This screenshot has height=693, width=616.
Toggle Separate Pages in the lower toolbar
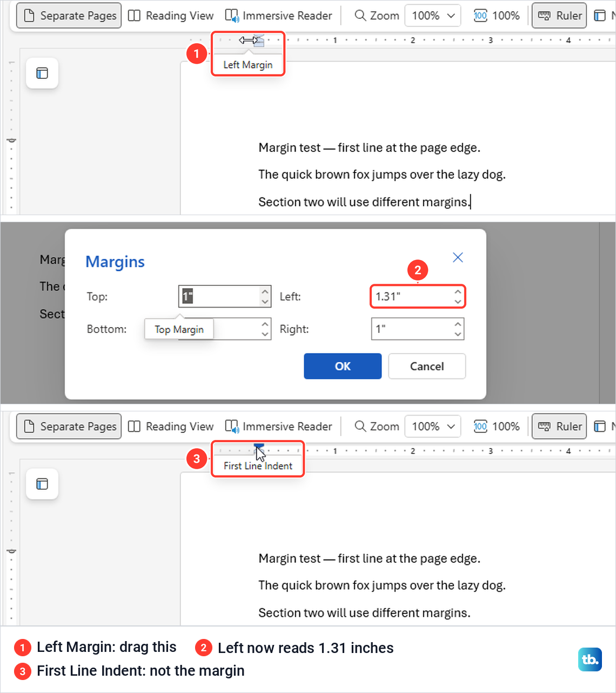(69, 427)
